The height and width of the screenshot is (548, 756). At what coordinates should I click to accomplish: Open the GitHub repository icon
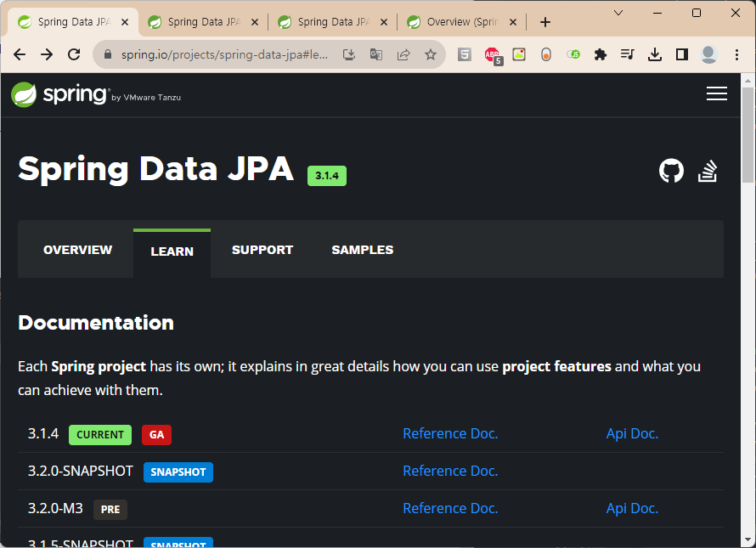tap(671, 171)
